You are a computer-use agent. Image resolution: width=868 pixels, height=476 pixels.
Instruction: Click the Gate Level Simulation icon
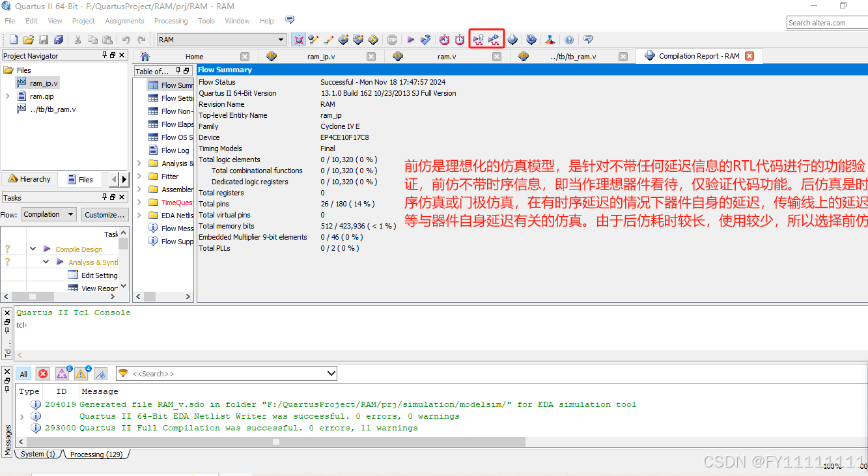494,40
